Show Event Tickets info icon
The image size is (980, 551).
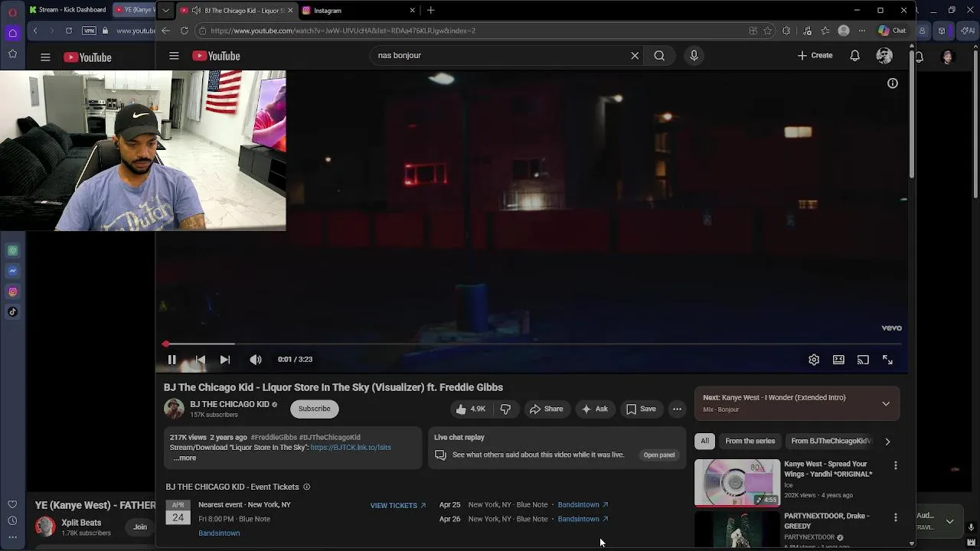click(x=307, y=487)
